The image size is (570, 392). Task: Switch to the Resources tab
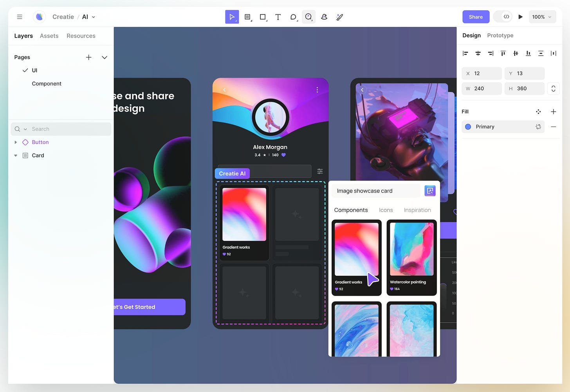(81, 36)
